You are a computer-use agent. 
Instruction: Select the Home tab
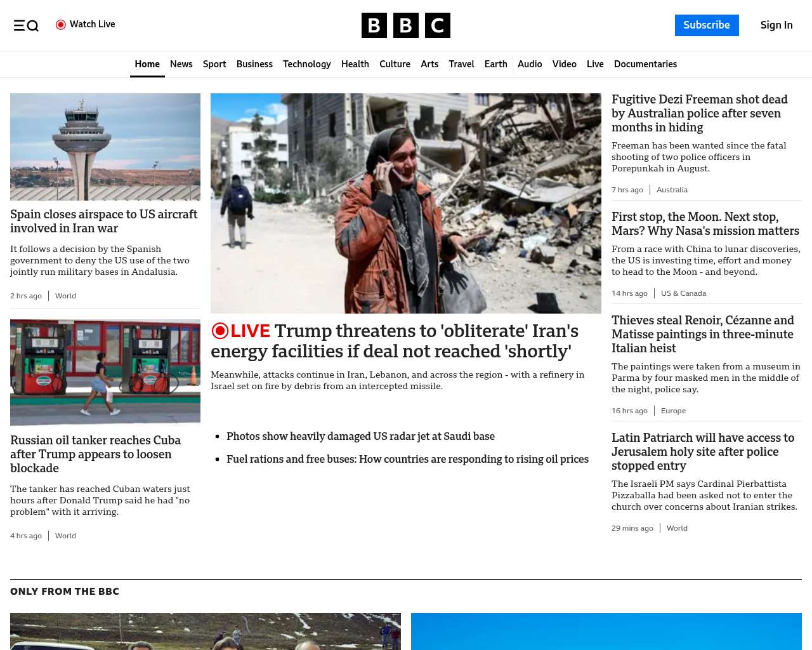click(x=147, y=64)
